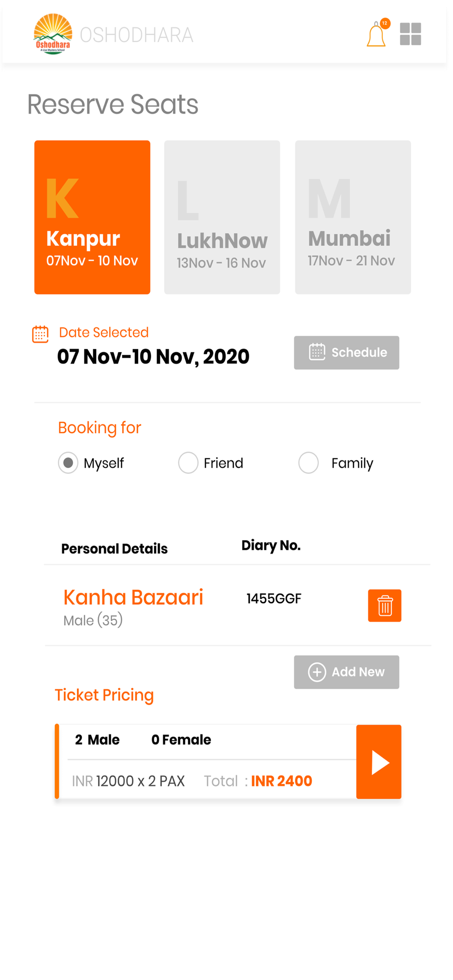Click the INR 2400 total price
This screenshot has width=453, height=980.
[281, 781]
